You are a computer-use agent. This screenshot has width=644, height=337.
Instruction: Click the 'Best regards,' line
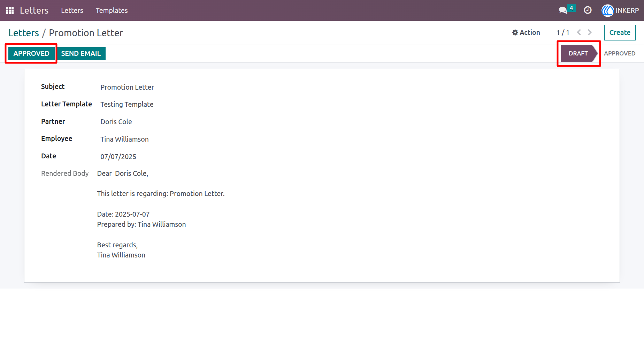pyautogui.click(x=117, y=245)
